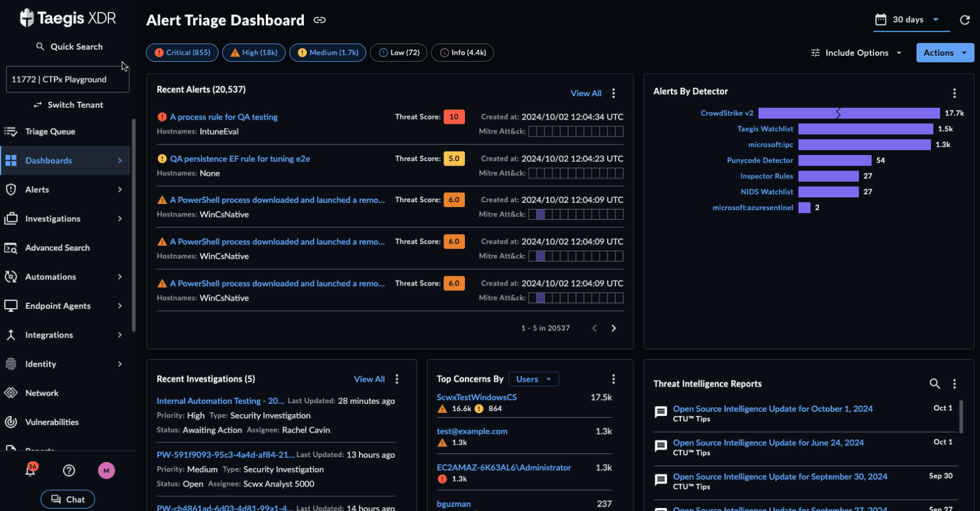Toggle the Low (72) severity filter
Viewport: 980px width, 511px height.
(x=399, y=53)
